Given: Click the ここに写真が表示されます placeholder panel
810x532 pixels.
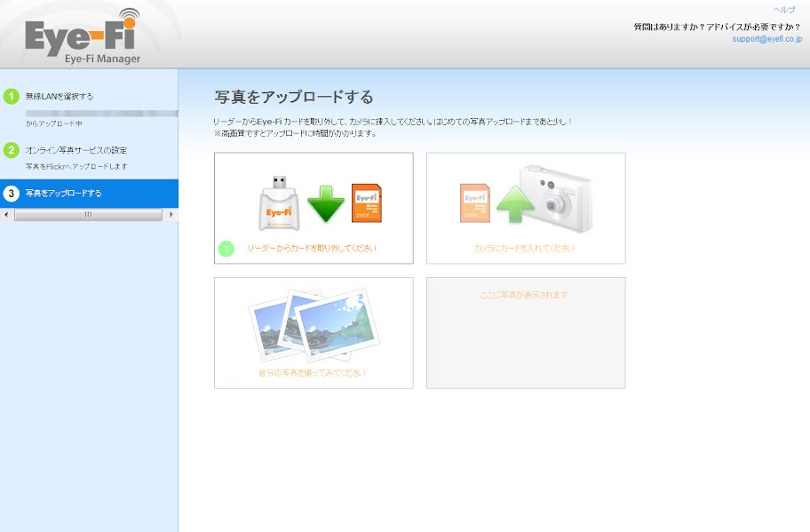Looking at the screenshot, I should click(526, 333).
